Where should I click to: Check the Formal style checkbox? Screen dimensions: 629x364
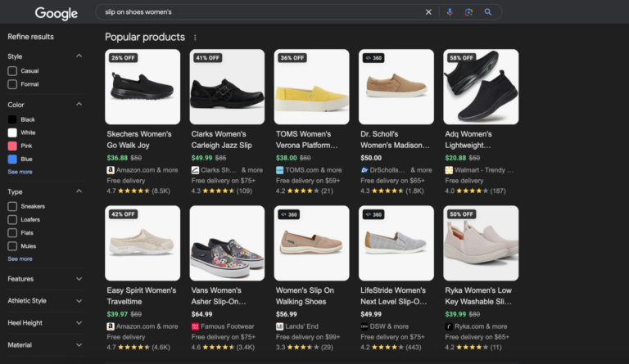[12, 84]
